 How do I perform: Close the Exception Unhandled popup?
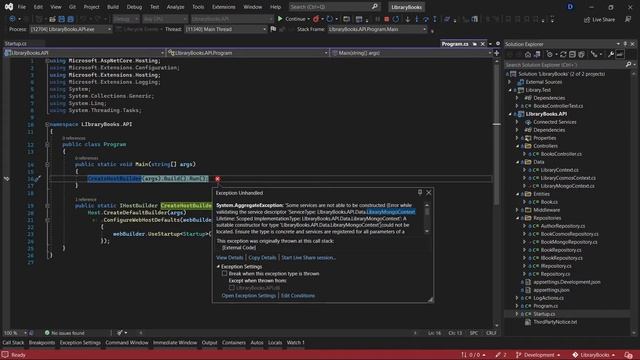[429, 192]
